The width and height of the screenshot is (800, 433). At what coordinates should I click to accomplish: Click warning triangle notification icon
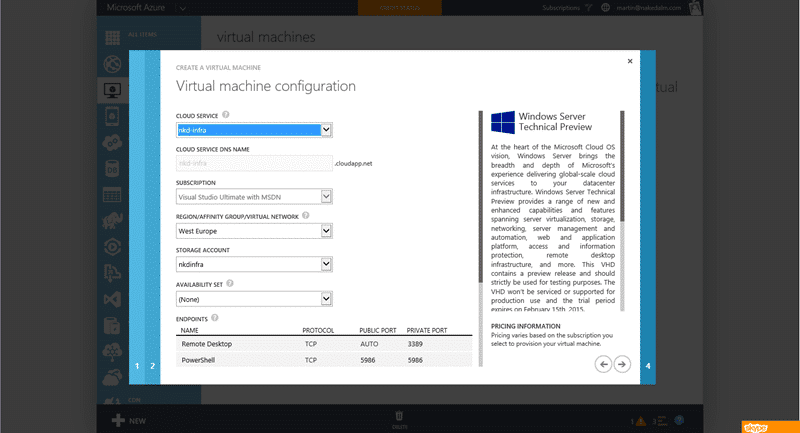641,421
